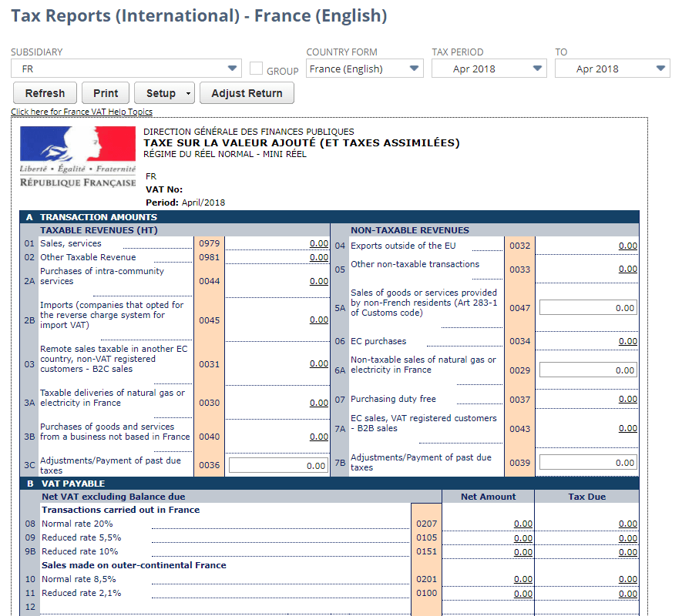The width and height of the screenshot is (682, 616).
Task: Open Sales, services 0979 amount link
Action: point(319,244)
